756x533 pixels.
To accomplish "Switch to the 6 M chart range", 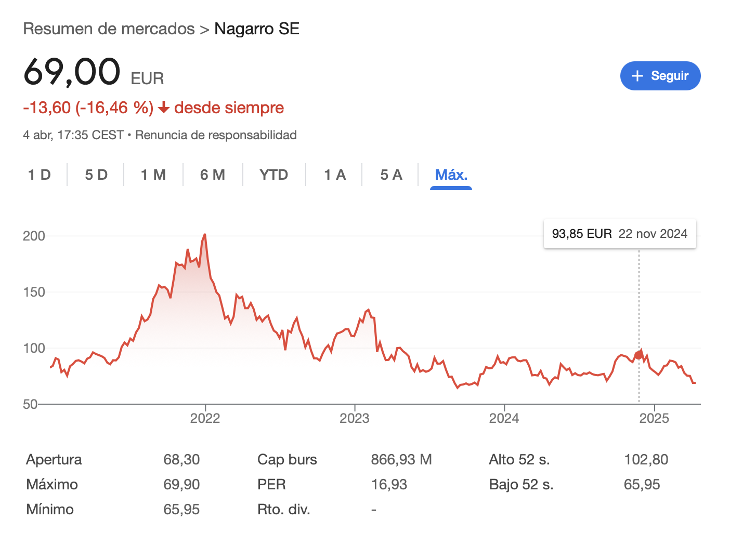I will coord(213,175).
